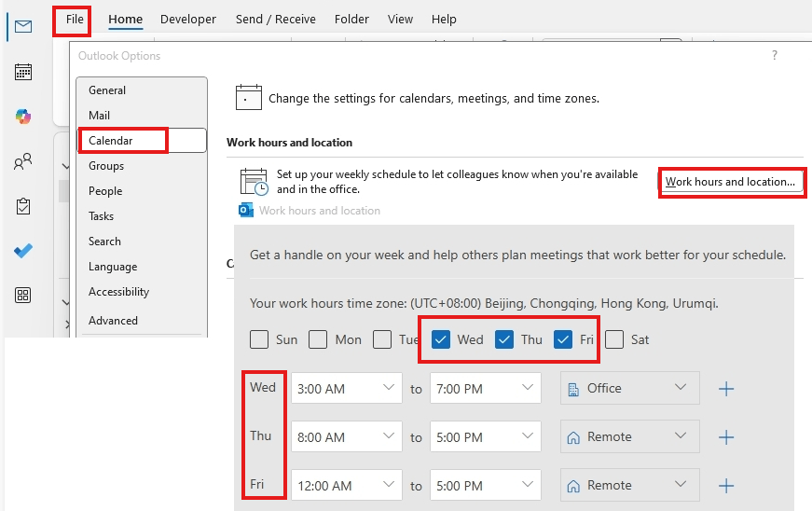Open the Mail module icon
812x511 pixels.
(x=23, y=26)
